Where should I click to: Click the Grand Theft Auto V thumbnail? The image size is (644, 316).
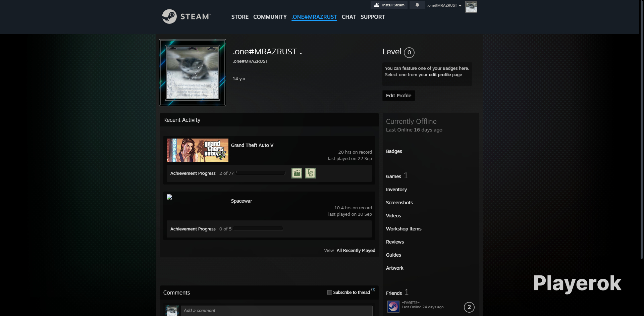pyautogui.click(x=198, y=150)
